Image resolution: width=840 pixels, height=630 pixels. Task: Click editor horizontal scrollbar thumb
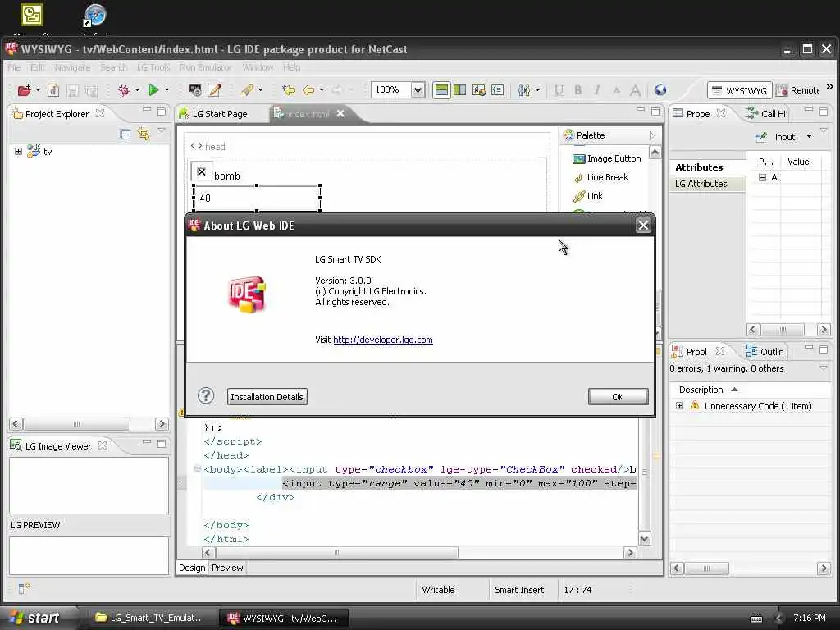click(337, 553)
